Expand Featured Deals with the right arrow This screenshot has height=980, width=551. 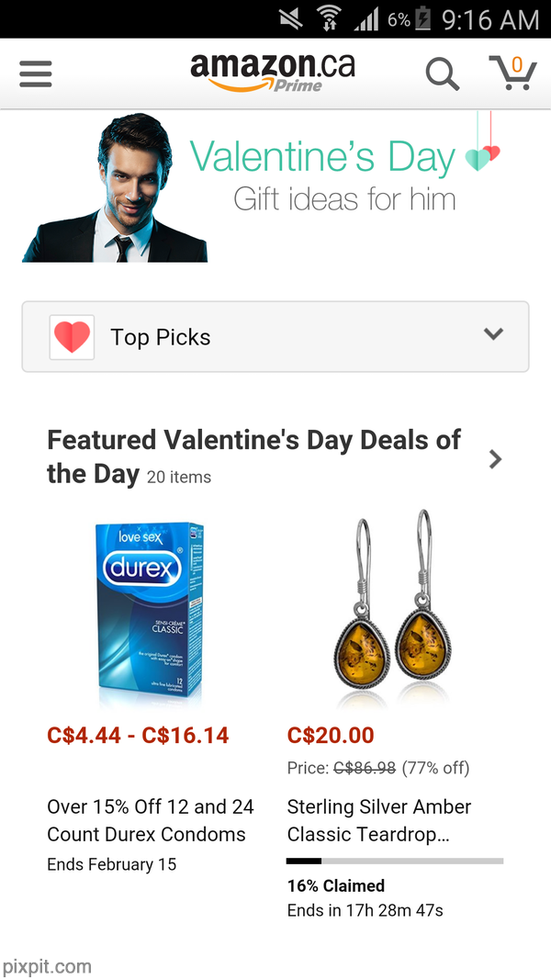496,459
